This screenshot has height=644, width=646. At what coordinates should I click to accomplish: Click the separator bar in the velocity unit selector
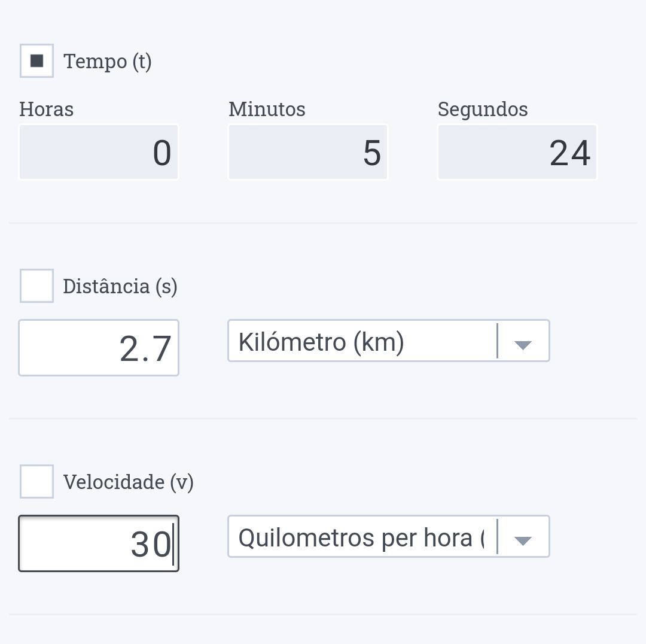497,537
